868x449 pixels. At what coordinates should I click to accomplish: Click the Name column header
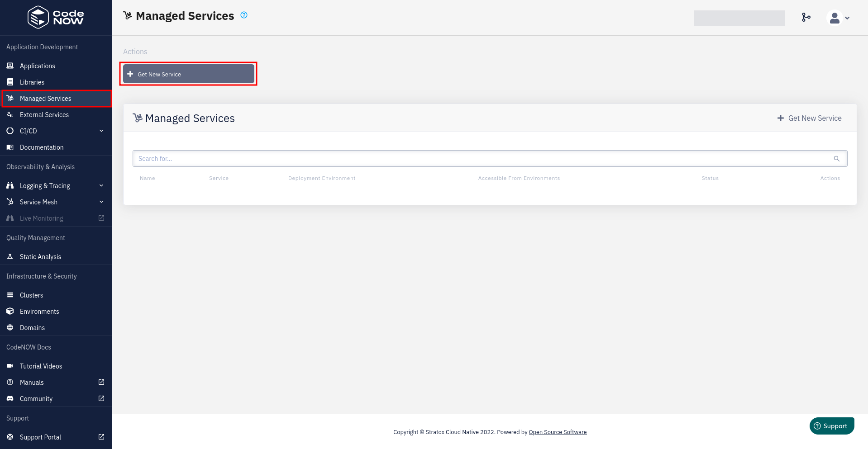coord(148,178)
